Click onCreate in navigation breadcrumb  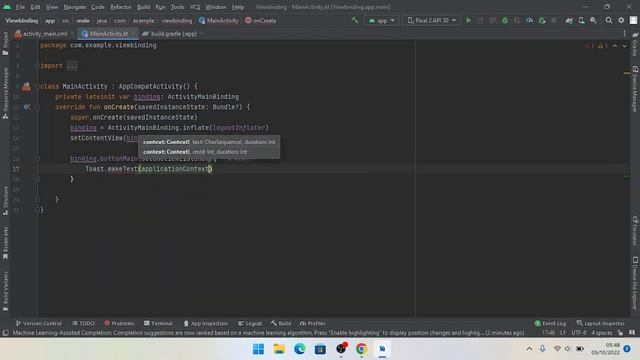260,20
